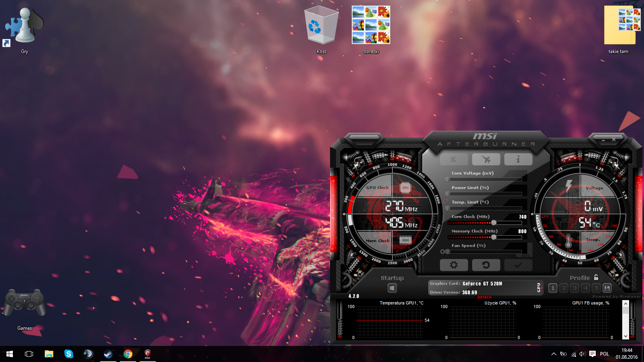Select the Gry desktop shortcut

25,30
